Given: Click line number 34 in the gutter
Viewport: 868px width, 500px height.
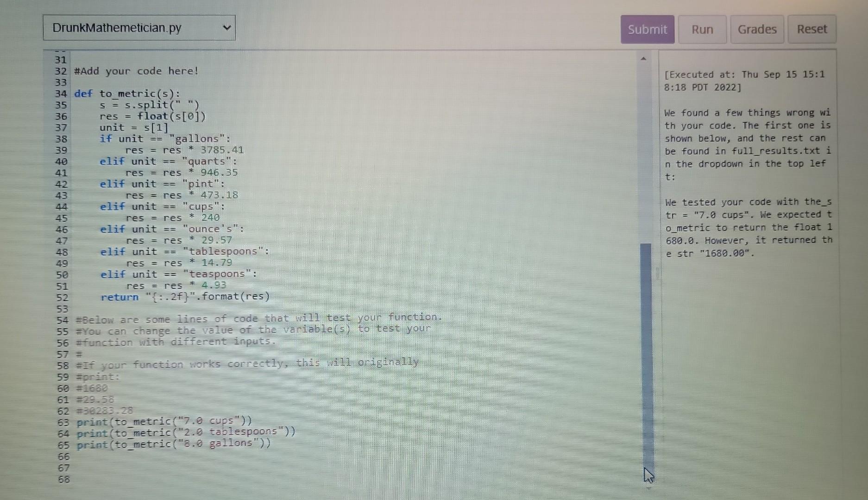Looking at the screenshot, I should [x=61, y=94].
